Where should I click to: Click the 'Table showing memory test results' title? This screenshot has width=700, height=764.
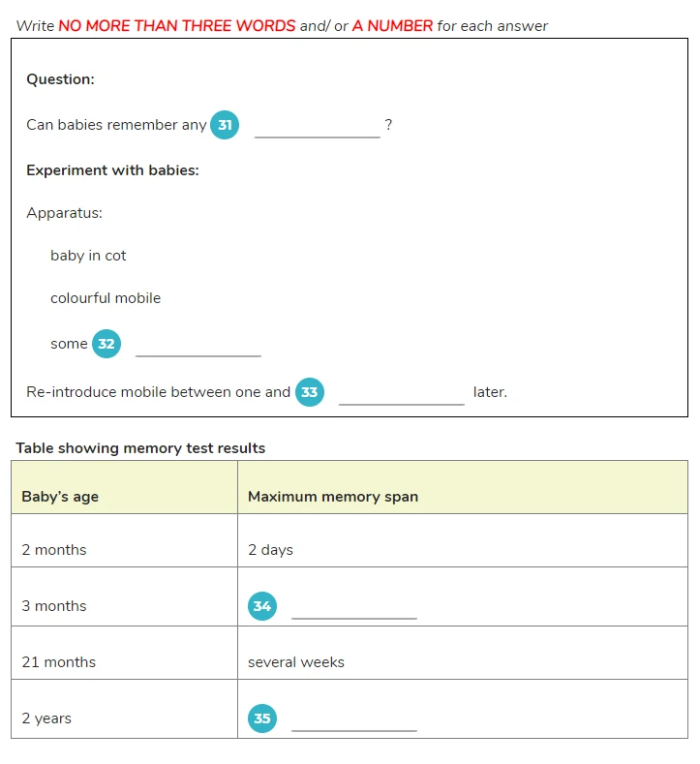click(140, 448)
